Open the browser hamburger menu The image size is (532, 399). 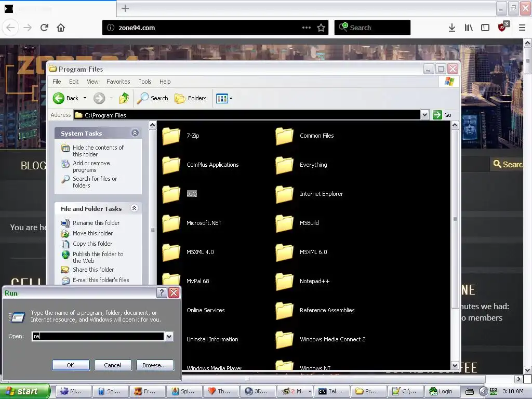522,28
